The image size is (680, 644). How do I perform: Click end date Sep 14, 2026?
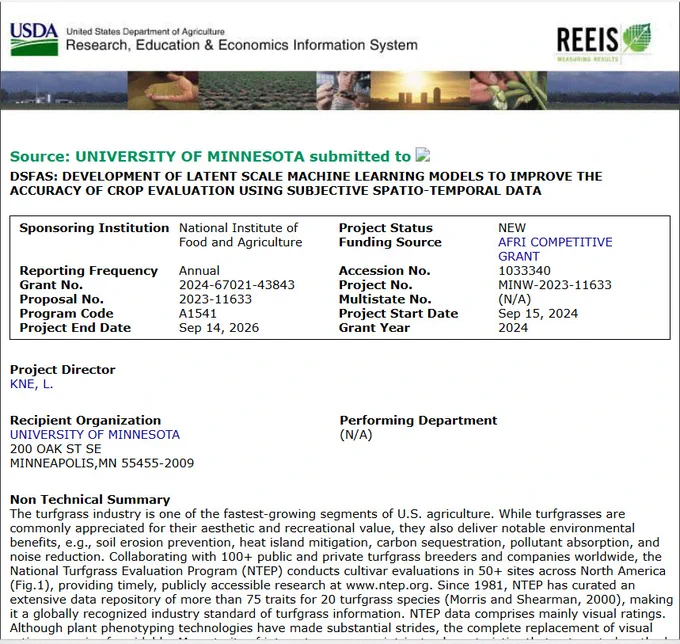tap(219, 328)
